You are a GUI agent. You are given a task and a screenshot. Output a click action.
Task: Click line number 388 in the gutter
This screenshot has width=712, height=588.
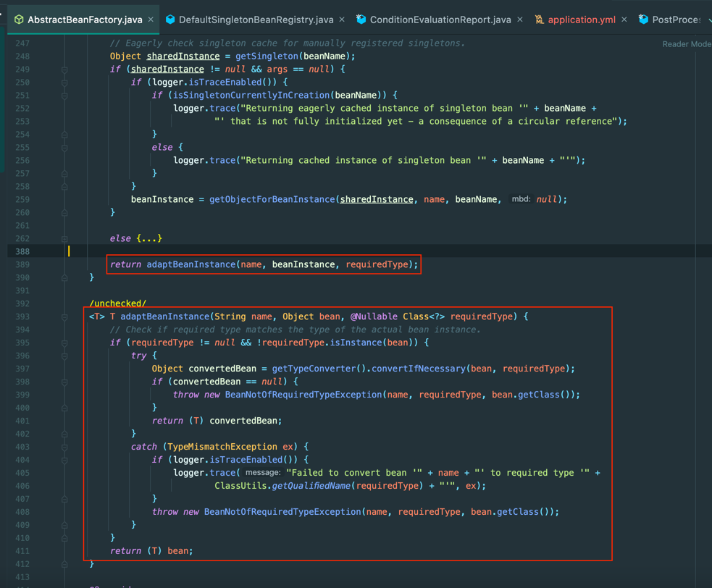22,251
